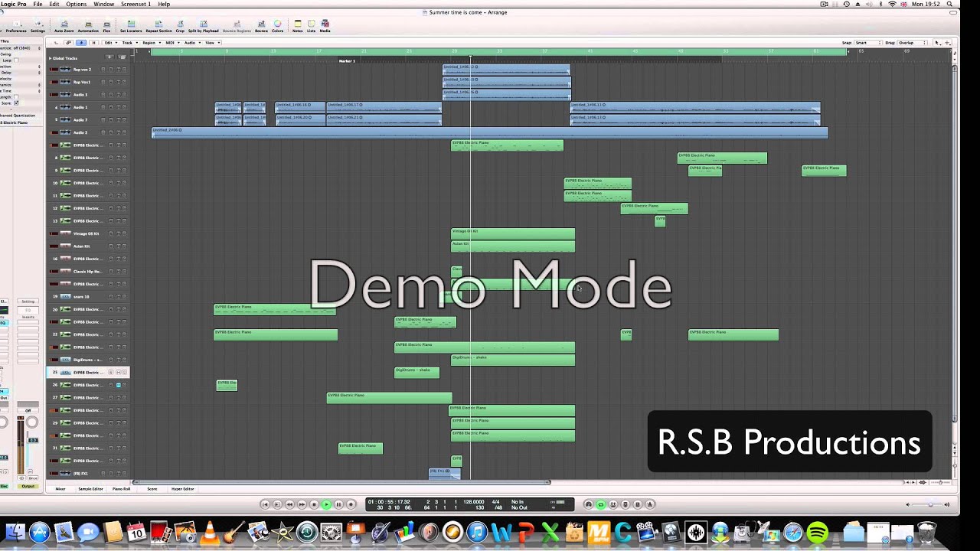Toggle the Link chain button in Arrange header

[68, 43]
